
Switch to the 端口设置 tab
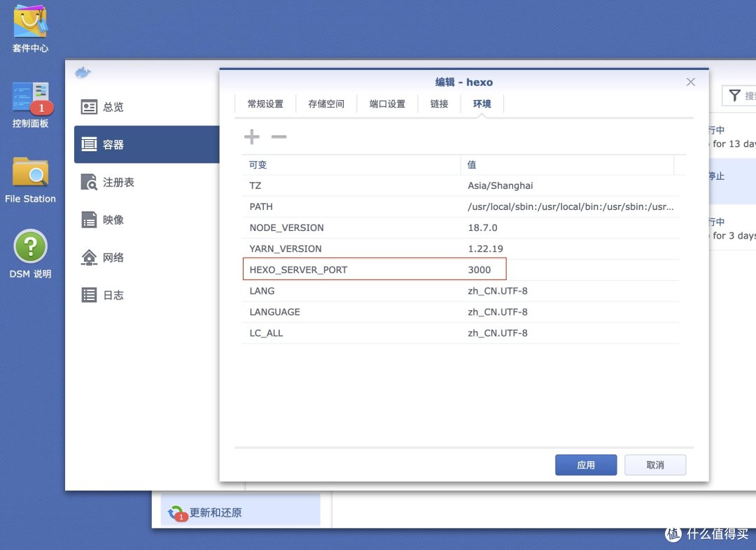[387, 104]
